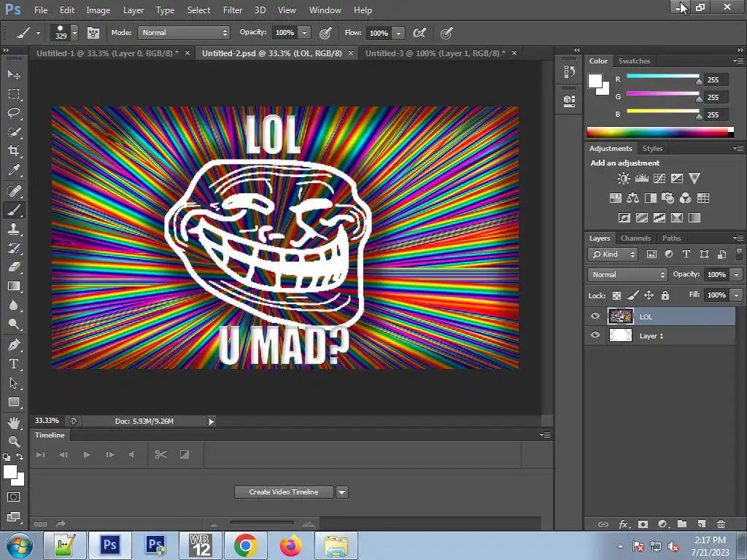The image size is (747, 560).
Task: Select the Rectangular Marquee tool
Action: [14, 94]
